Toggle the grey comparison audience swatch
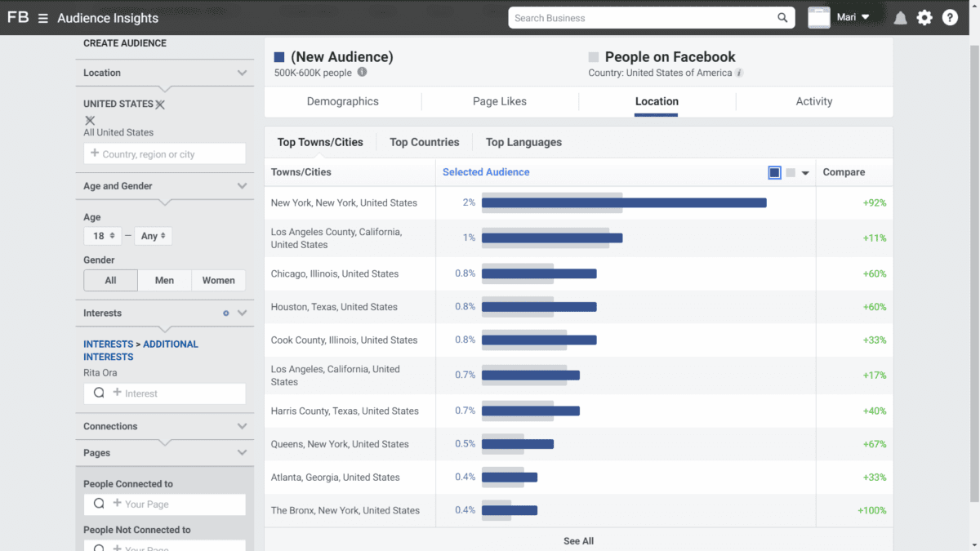The width and height of the screenshot is (980, 551). 791,172
